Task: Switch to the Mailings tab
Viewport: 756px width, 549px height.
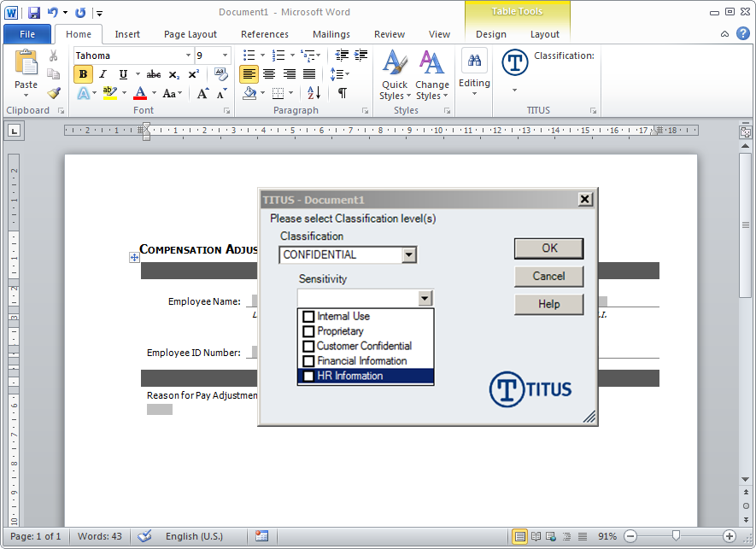Action: click(331, 34)
